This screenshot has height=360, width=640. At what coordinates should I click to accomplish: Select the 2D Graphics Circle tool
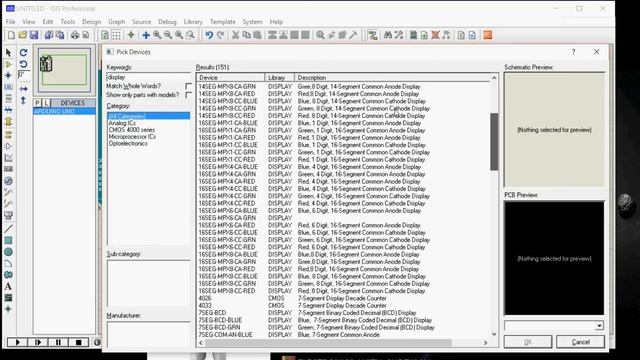click(x=8, y=252)
